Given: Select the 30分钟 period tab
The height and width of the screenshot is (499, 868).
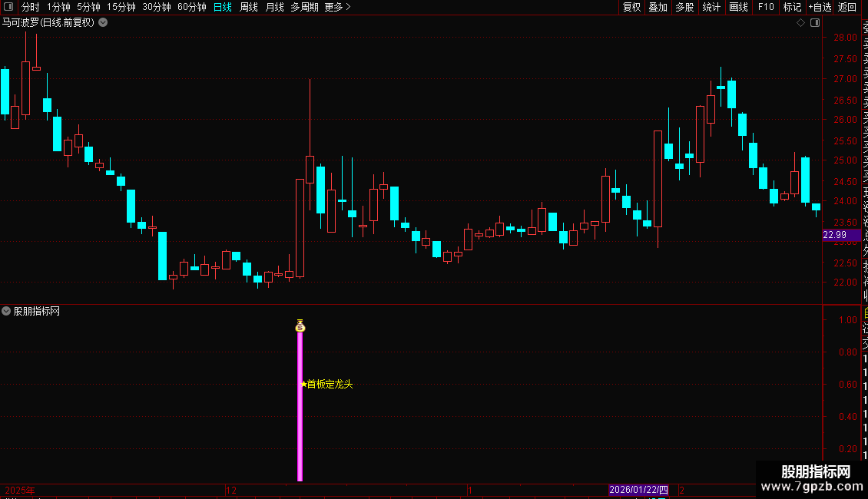Looking at the screenshot, I should pos(157,7).
